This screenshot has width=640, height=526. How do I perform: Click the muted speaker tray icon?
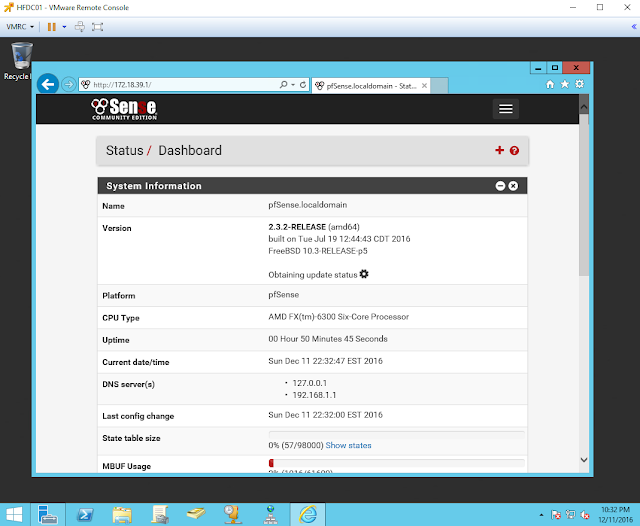point(585,515)
